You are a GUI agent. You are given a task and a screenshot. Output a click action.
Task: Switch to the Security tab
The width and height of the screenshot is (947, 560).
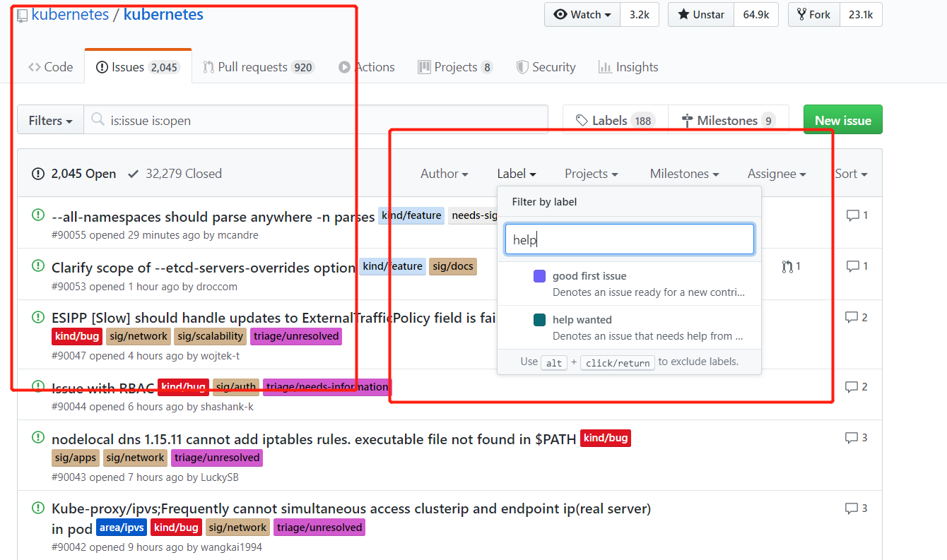click(546, 67)
